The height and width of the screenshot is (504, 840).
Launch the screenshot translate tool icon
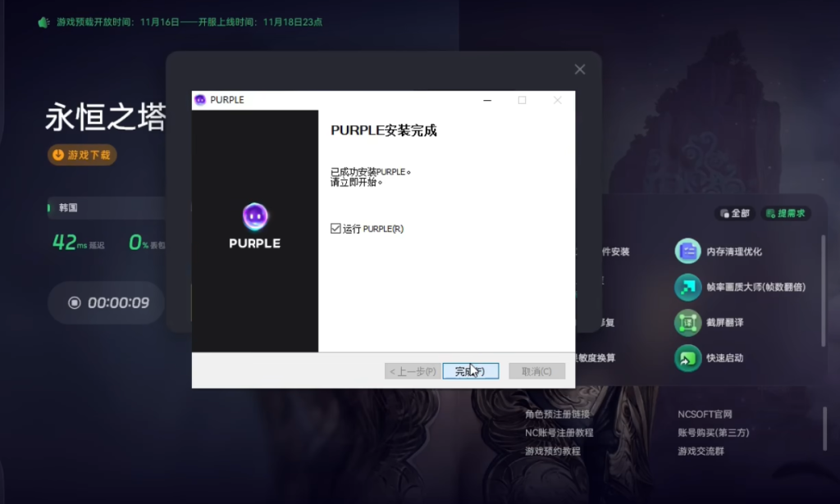pyautogui.click(x=687, y=322)
